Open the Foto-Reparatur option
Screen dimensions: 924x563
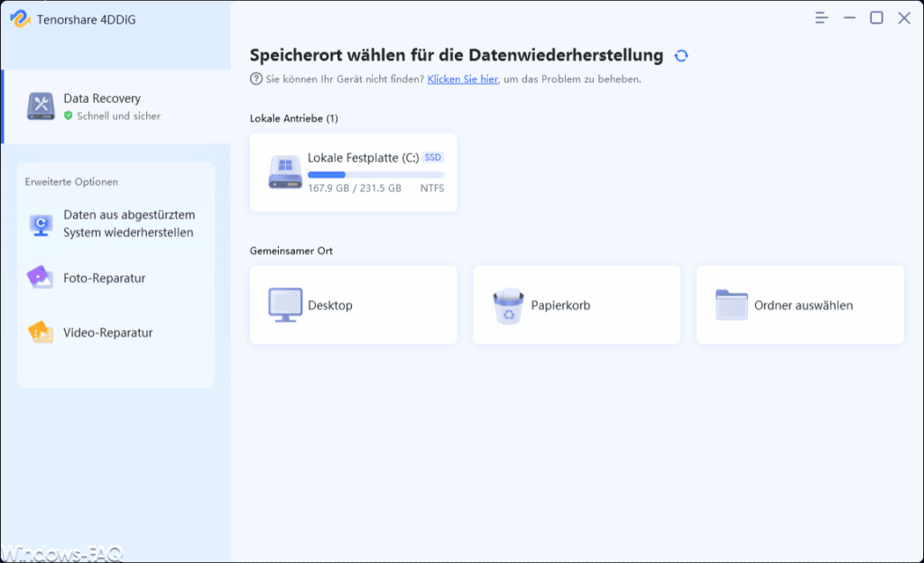[x=116, y=278]
